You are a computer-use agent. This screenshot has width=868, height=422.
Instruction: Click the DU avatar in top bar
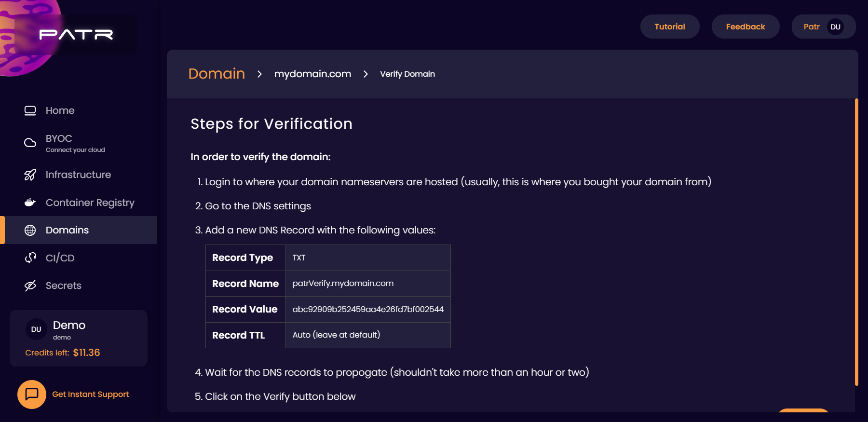pos(836,27)
